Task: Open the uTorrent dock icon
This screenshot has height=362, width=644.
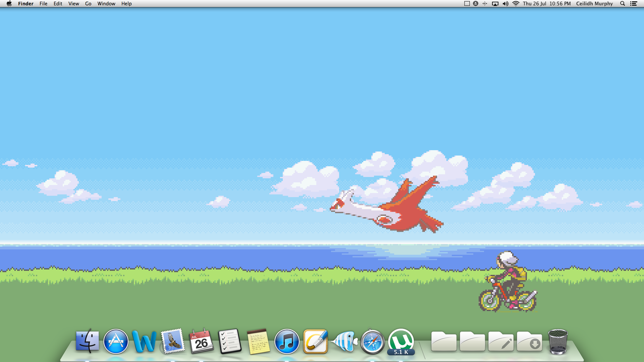Action: tap(401, 341)
